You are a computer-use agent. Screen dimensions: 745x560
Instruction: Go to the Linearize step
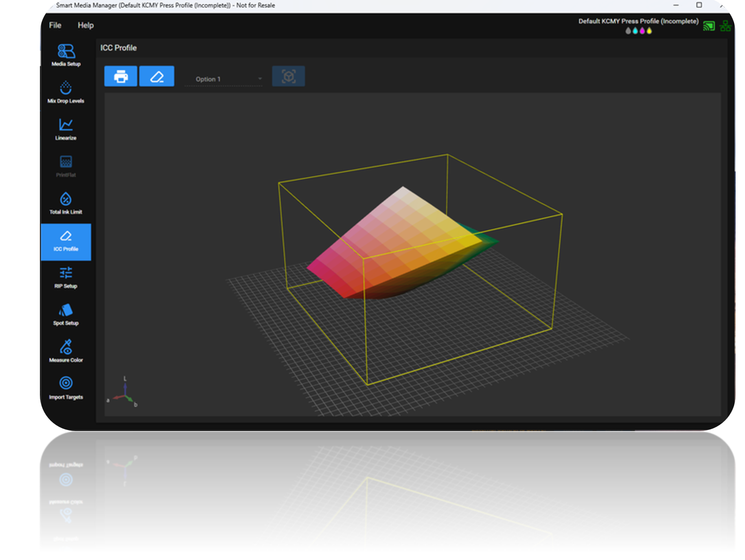click(x=66, y=129)
